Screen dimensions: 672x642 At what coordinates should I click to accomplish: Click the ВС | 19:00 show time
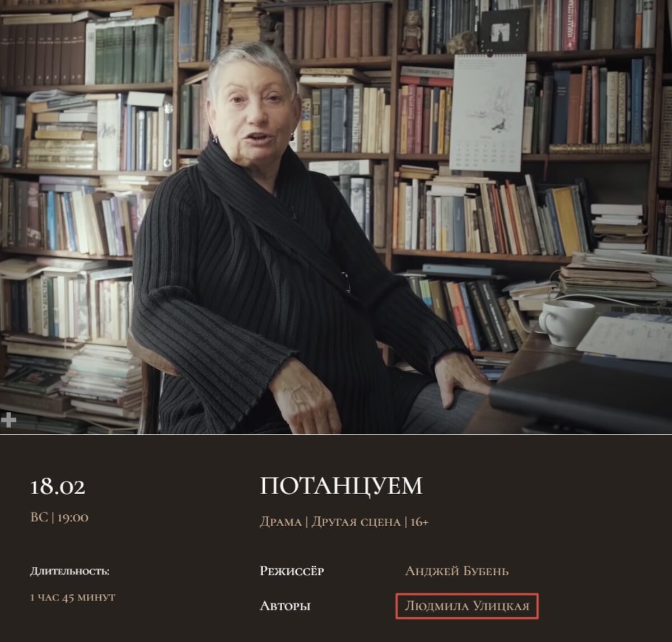[x=59, y=517]
